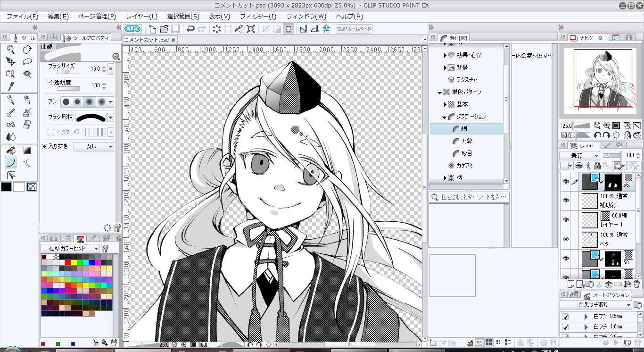Choose the Move layer tool
The height and width of the screenshot is (352, 644).
(10, 61)
